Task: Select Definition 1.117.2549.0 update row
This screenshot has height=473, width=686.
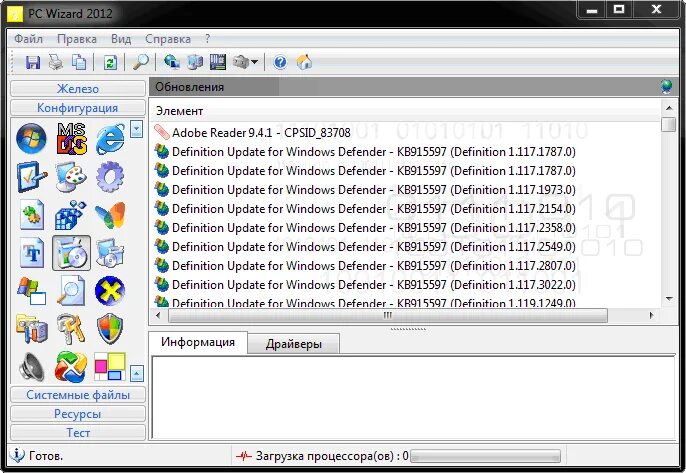Action: coord(365,247)
